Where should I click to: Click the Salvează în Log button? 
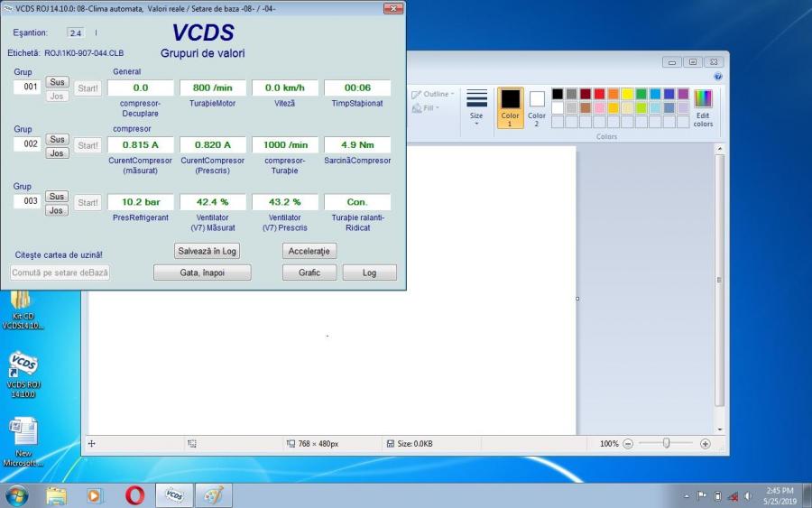click(208, 251)
